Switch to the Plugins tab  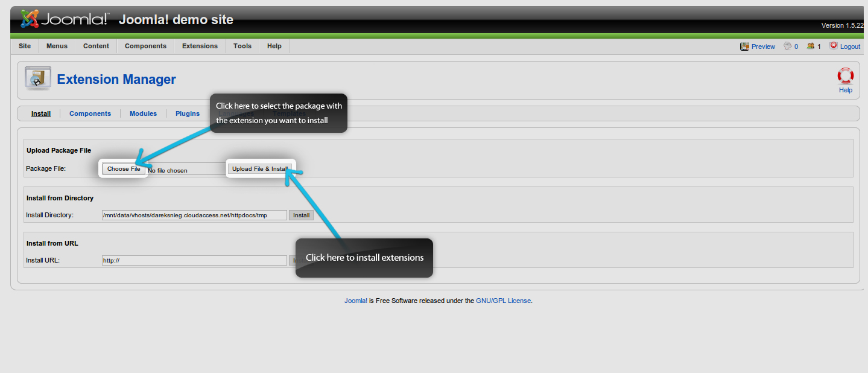coord(188,113)
